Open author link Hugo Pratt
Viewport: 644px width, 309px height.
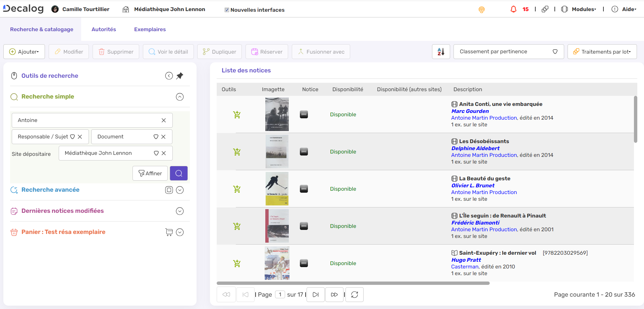(x=466, y=260)
